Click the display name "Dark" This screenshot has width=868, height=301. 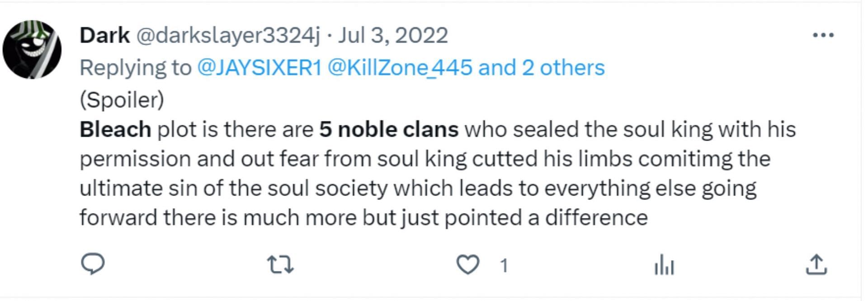click(104, 35)
